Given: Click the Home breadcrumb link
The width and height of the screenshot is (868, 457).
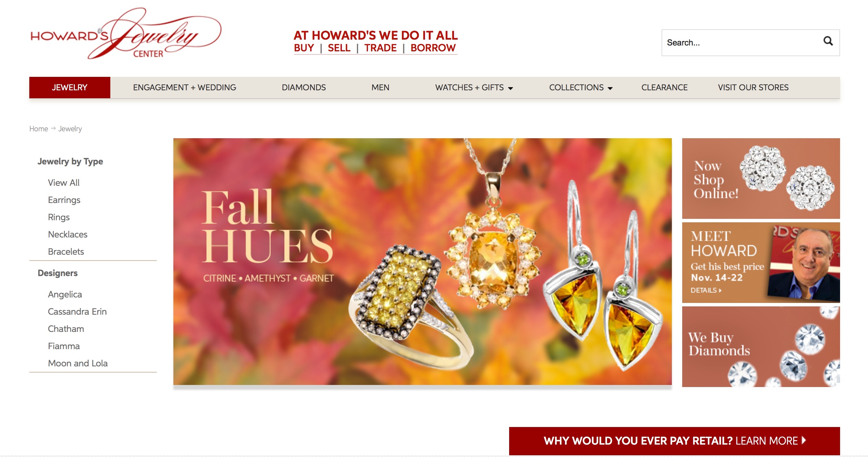Looking at the screenshot, I should coord(39,129).
